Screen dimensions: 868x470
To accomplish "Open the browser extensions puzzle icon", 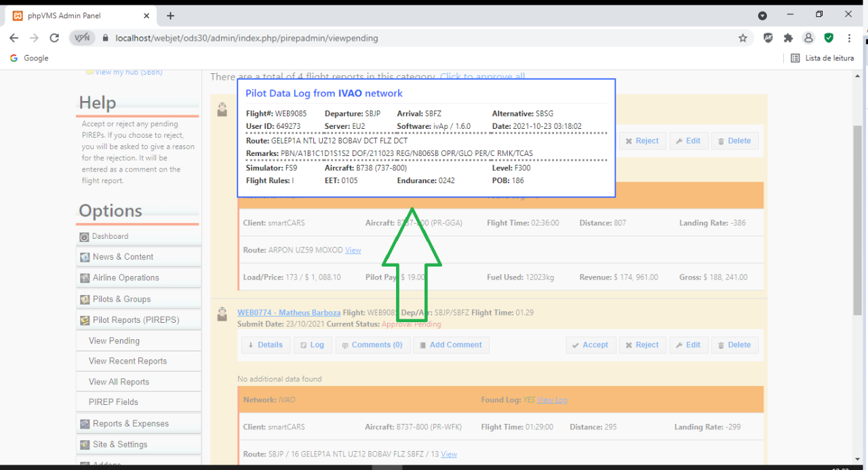I will point(788,38).
